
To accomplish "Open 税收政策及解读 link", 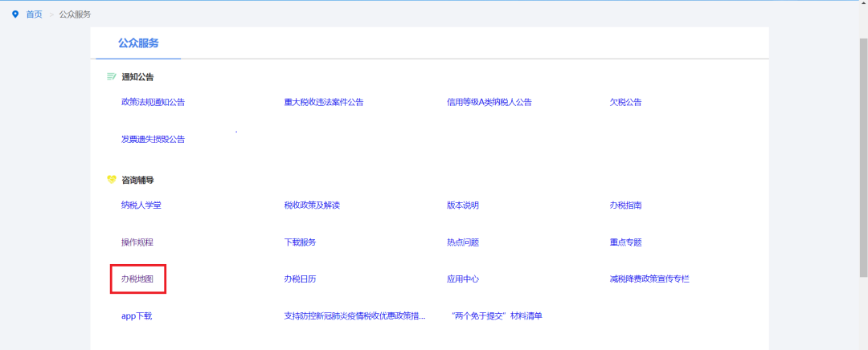I will pos(312,206).
